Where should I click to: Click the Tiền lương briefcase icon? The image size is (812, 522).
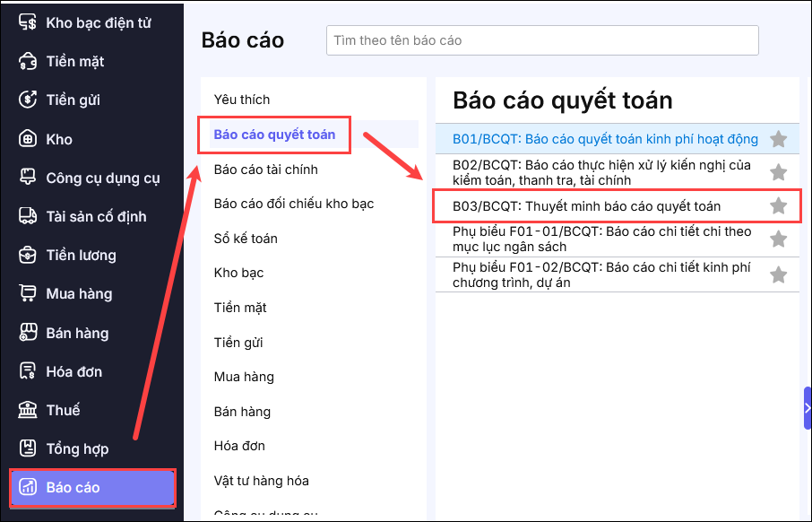(28, 255)
